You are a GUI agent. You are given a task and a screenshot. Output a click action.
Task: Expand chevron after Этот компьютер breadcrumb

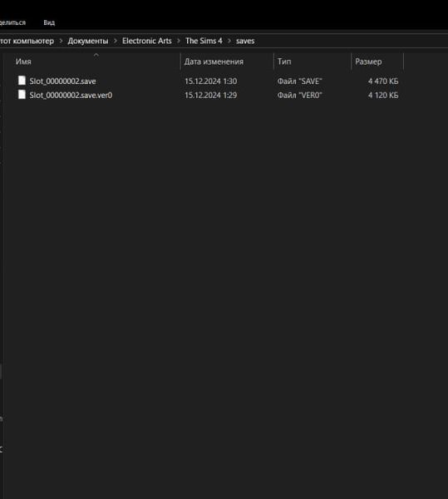click(61, 41)
